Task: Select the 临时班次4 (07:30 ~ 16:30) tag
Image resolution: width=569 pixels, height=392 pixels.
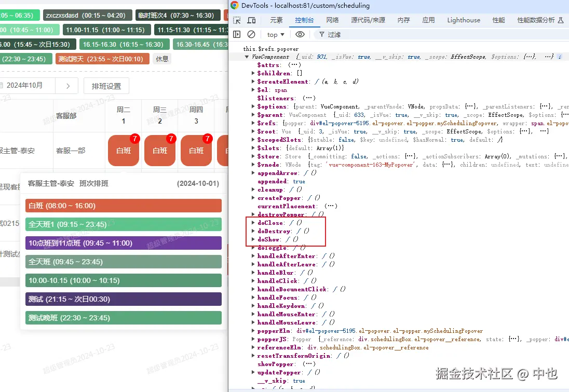Action: 178,15
